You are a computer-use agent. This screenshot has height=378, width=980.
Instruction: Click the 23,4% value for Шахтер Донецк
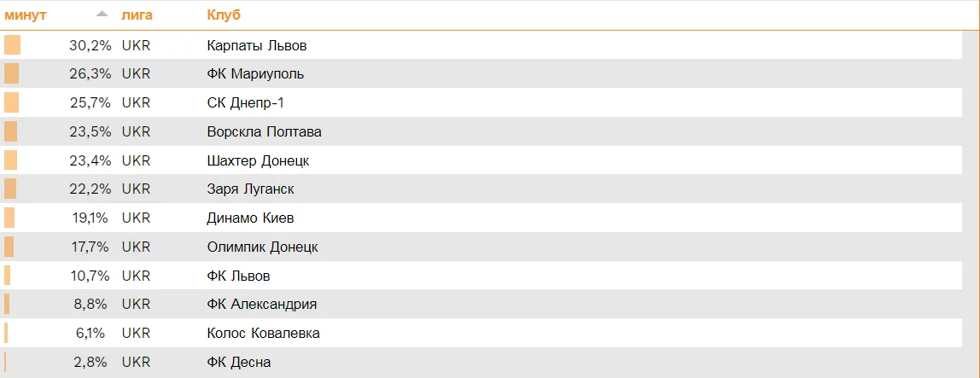(x=90, y=160)
